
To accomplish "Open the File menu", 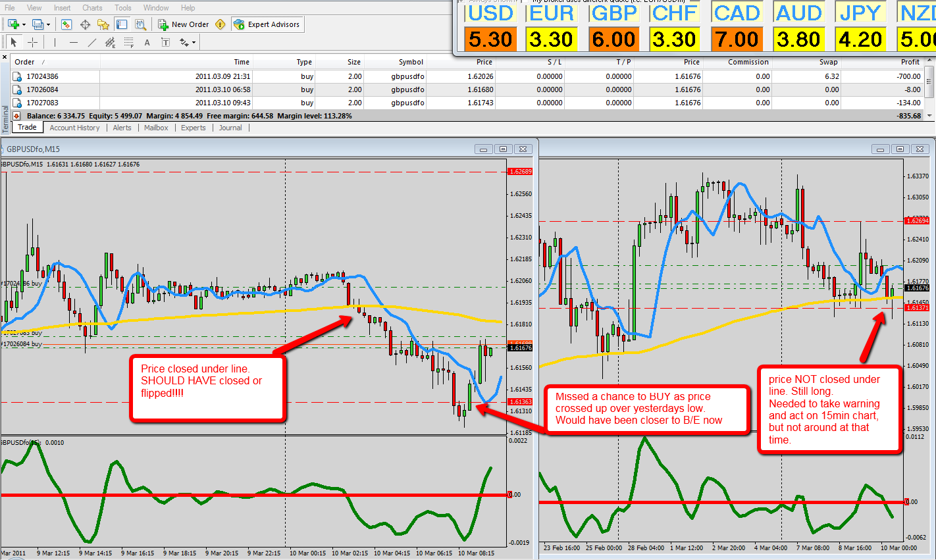I will point(10,8).
